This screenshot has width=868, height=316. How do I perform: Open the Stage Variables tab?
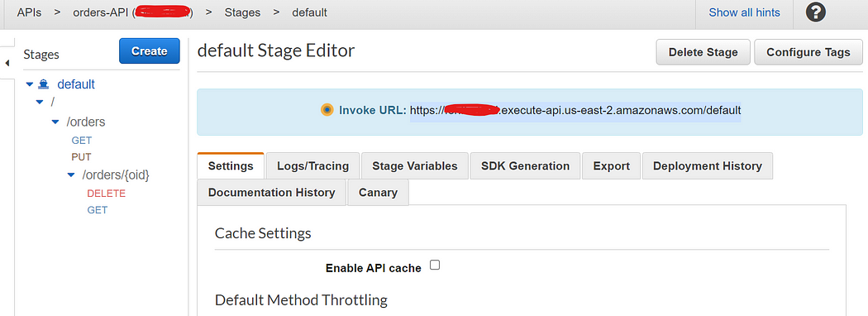tap(415, 165)
